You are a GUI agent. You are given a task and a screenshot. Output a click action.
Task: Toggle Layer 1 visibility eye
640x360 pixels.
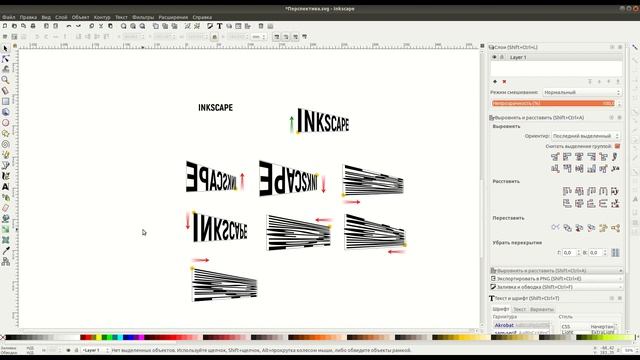[494, 57]
